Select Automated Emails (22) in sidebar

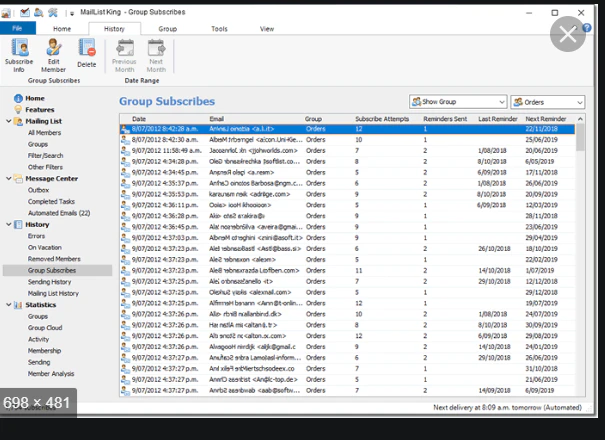[58, 213]
